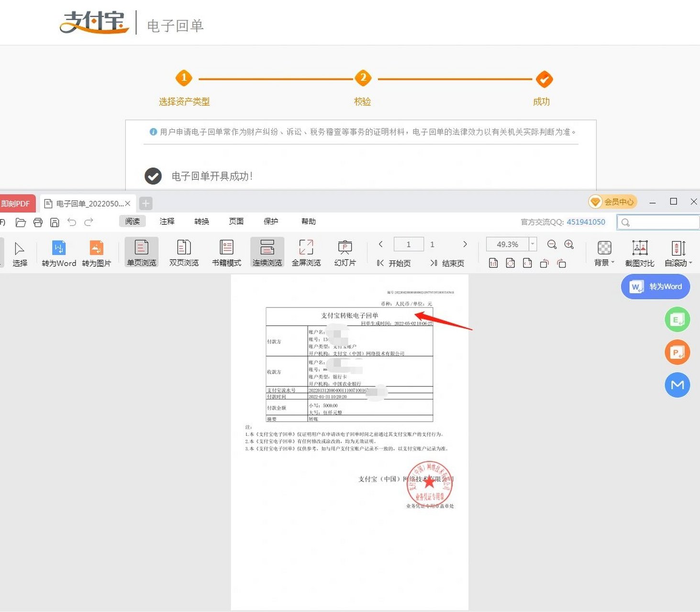Close the 电子回单 document tab
Image resolution: width=700 pixels, height=612 pixels.
[128, 204]
